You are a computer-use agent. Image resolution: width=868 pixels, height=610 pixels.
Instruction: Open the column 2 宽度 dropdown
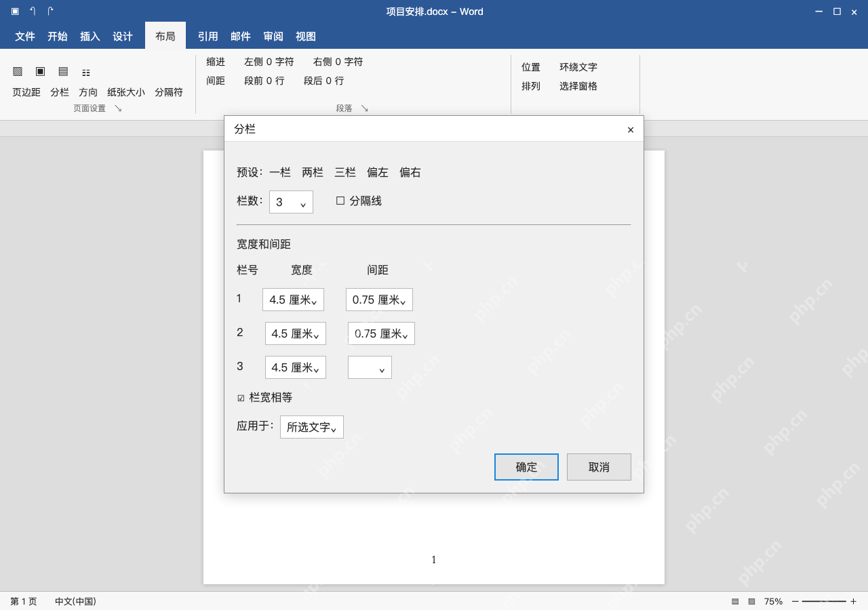pos(296,333)
